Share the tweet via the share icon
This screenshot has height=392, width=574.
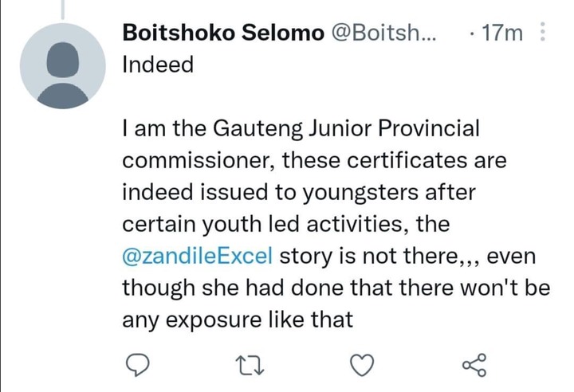click(x=474, y=365)
